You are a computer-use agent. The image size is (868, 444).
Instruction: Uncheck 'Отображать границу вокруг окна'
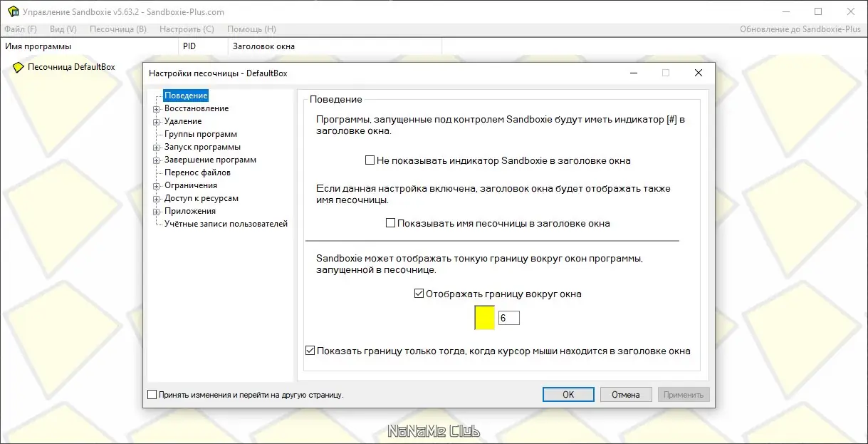tap(419, 293)
